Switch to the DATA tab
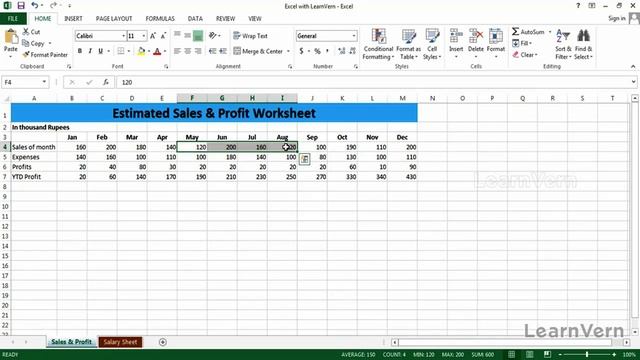 pyautogui.click(x=195, y=18)
